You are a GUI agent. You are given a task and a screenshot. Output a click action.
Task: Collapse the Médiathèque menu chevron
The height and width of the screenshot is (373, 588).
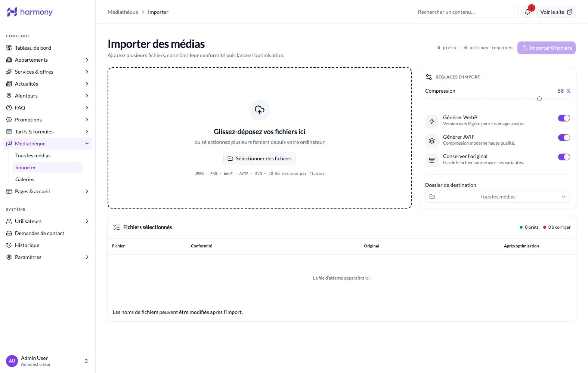87,144
